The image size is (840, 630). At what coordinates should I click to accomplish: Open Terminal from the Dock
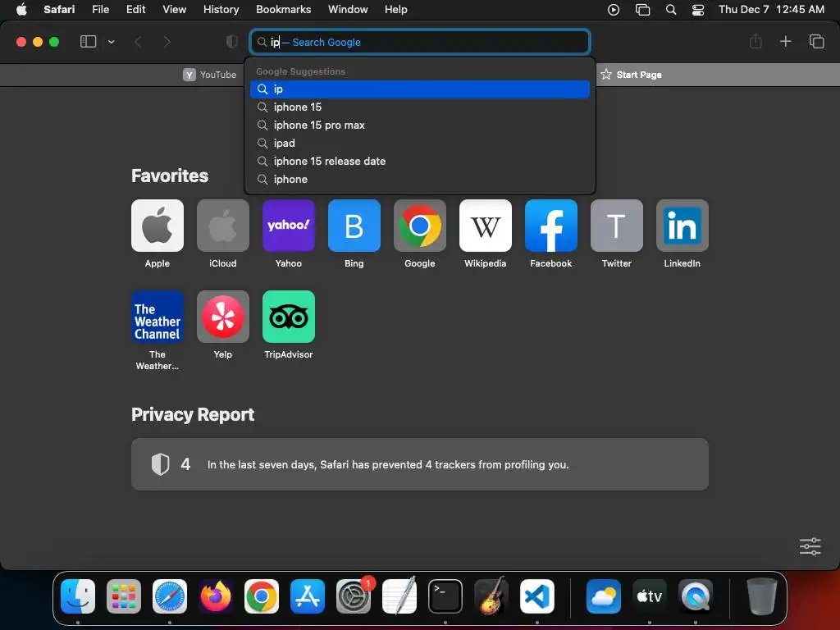tap(445, 596)
